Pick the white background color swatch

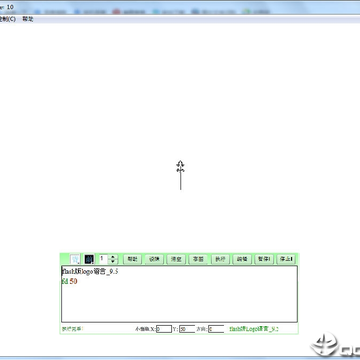[75, 259]
